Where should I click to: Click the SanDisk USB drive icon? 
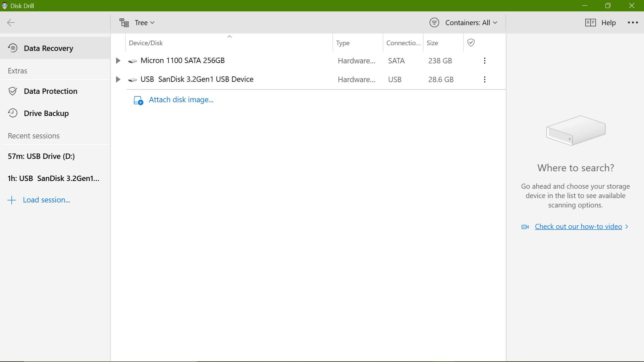(x=132, y=80)
